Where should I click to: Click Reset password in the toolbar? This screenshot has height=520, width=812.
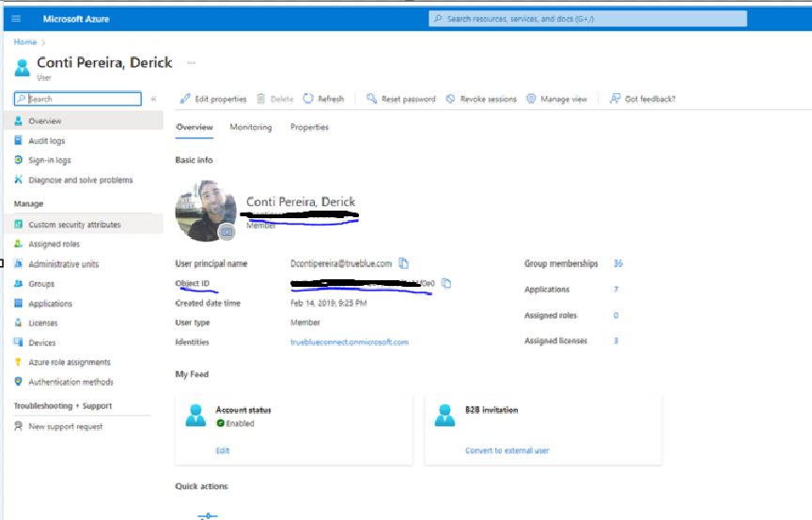click(x=401, y=99)
